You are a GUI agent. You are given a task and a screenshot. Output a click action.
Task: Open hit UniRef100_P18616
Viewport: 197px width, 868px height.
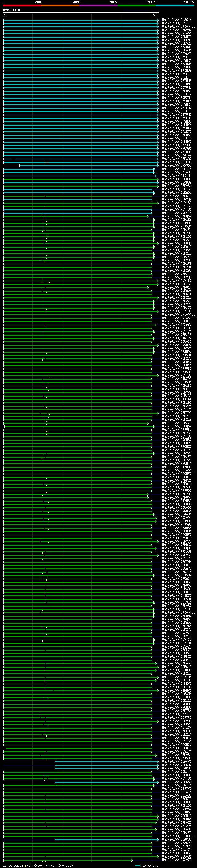point(176,20)
